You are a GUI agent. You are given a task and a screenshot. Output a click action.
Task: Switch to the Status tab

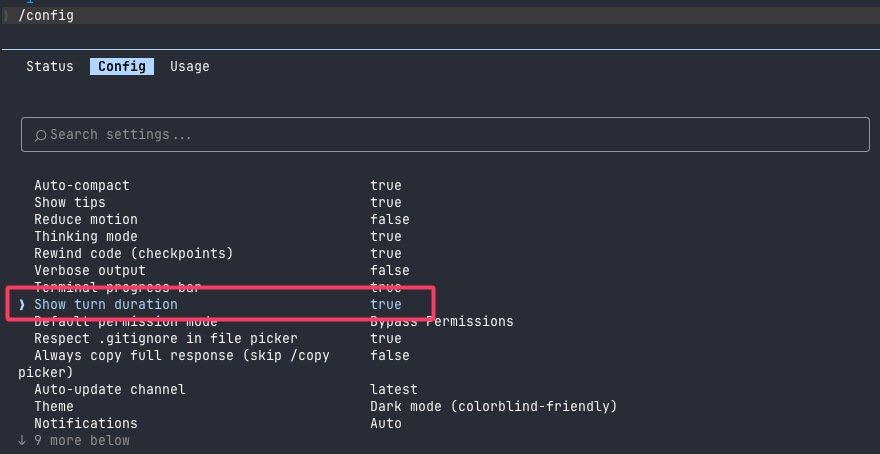pos(50,67)
